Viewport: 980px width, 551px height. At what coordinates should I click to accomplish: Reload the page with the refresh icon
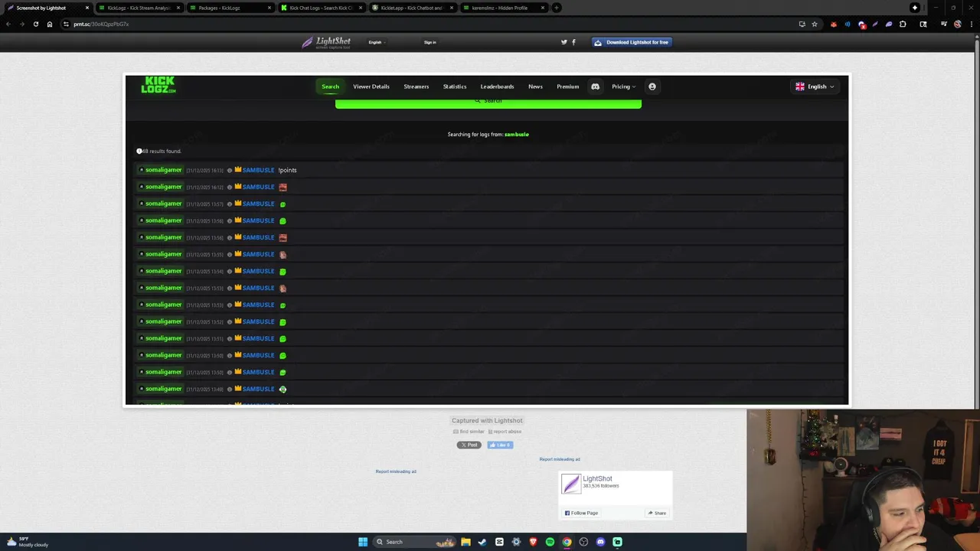click(x=35, y=24)
